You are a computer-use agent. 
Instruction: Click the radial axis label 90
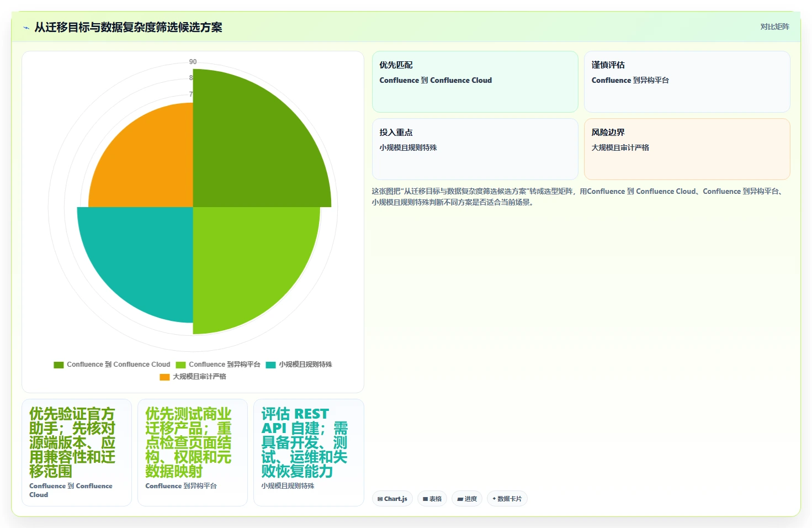pyautogui.click(x=193, y=62)
